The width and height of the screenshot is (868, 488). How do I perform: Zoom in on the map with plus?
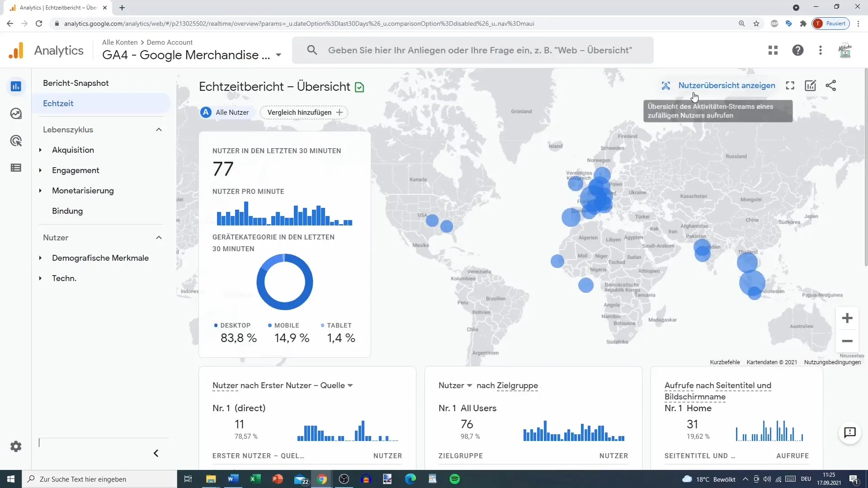(847, 318)
